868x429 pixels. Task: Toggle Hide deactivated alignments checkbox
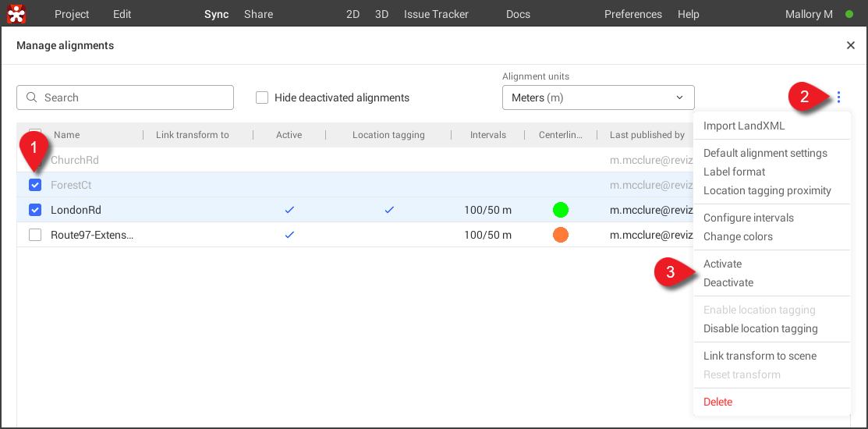[x=262, y=97]
